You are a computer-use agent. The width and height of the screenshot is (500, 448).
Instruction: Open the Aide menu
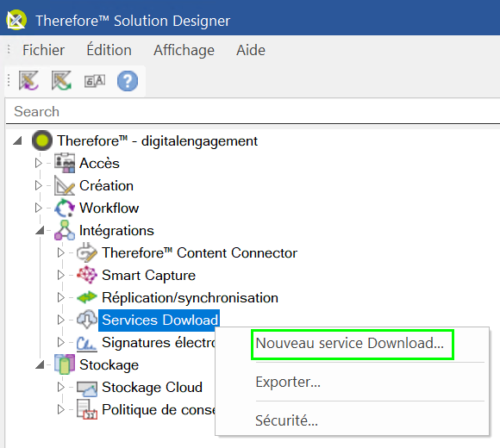tap(251, 50)
